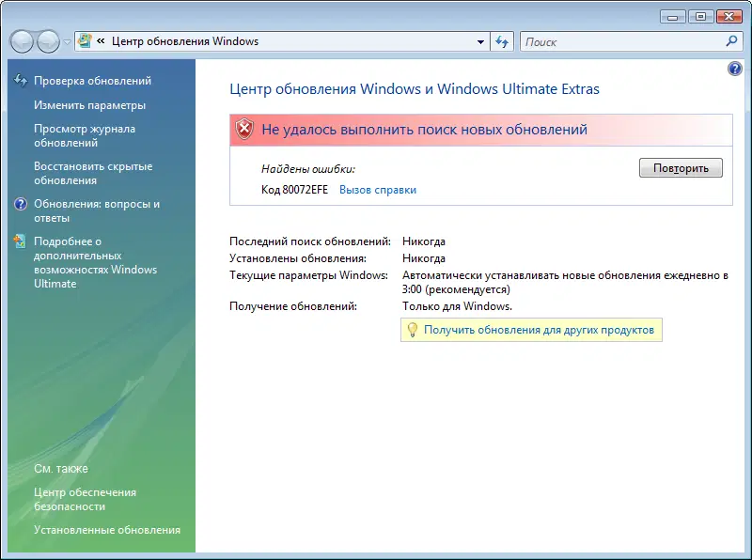Open help via the blue question mark icon
The image size is (752, 560).
click(734, 69)
